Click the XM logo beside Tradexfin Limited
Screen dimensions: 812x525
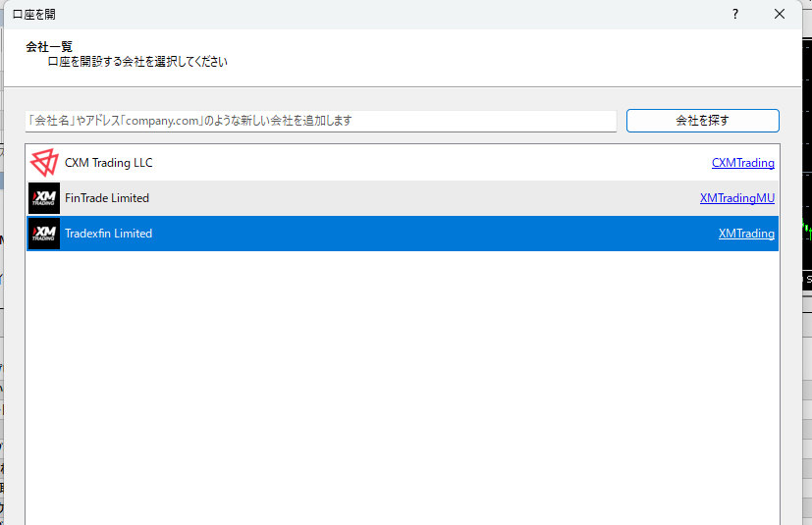coord(44,233)
